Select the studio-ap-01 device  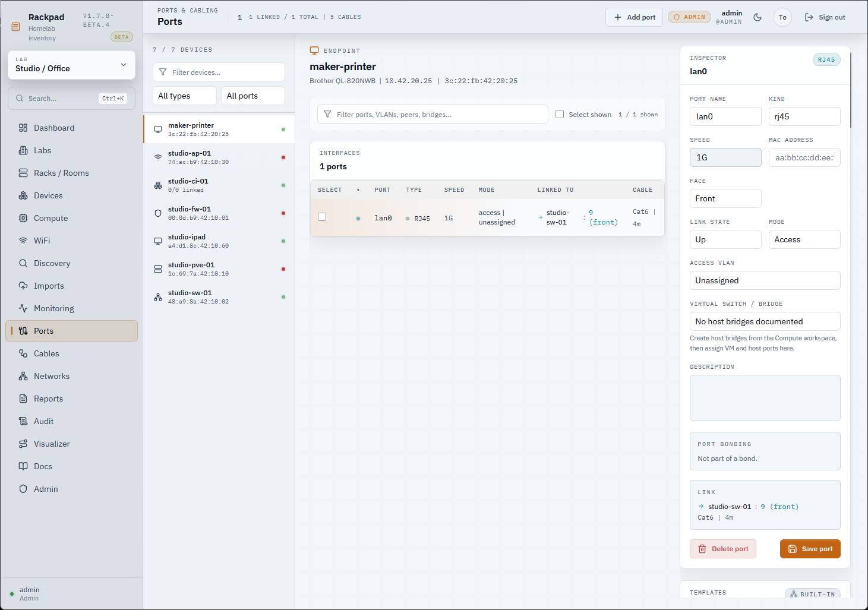pyautogui.click(x=219, y=157)
